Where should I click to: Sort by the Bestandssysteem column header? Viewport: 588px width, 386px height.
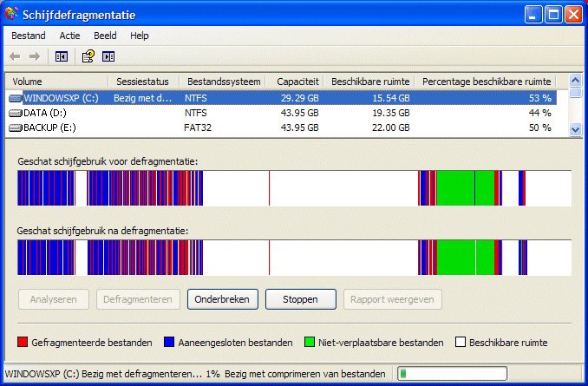223,82
